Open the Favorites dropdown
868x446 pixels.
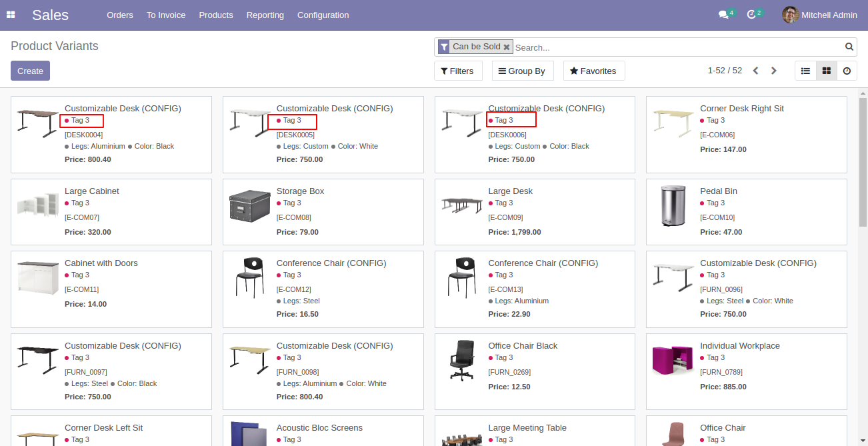click(594, 71)
